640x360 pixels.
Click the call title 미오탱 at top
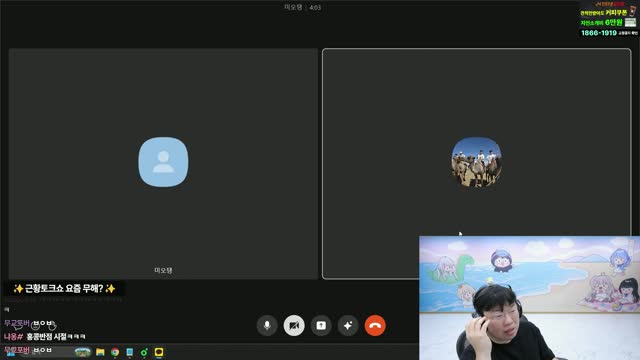[x=293, y=7]
